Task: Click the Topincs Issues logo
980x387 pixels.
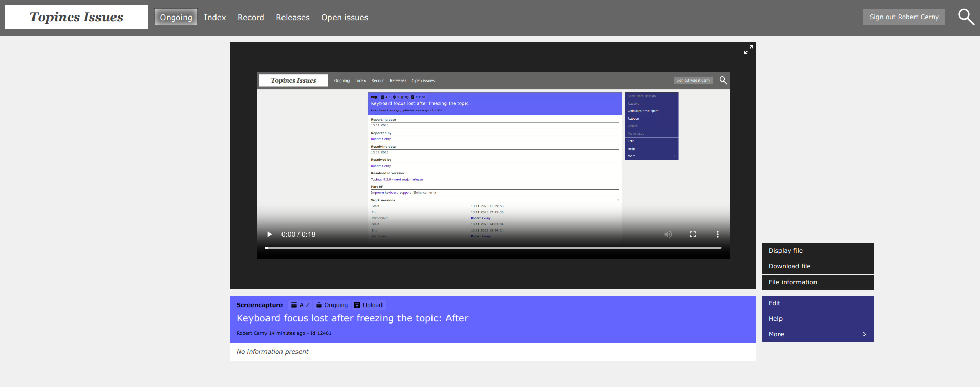Action: [x=76, y=17]
